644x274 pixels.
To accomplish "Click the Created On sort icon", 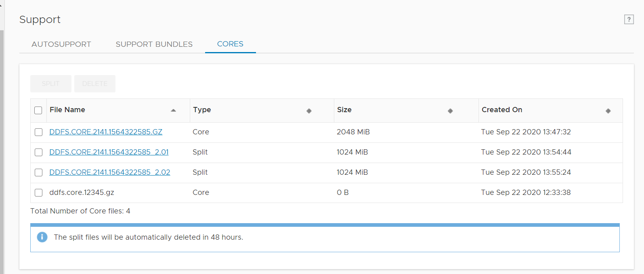I will [x=608, y=111].
